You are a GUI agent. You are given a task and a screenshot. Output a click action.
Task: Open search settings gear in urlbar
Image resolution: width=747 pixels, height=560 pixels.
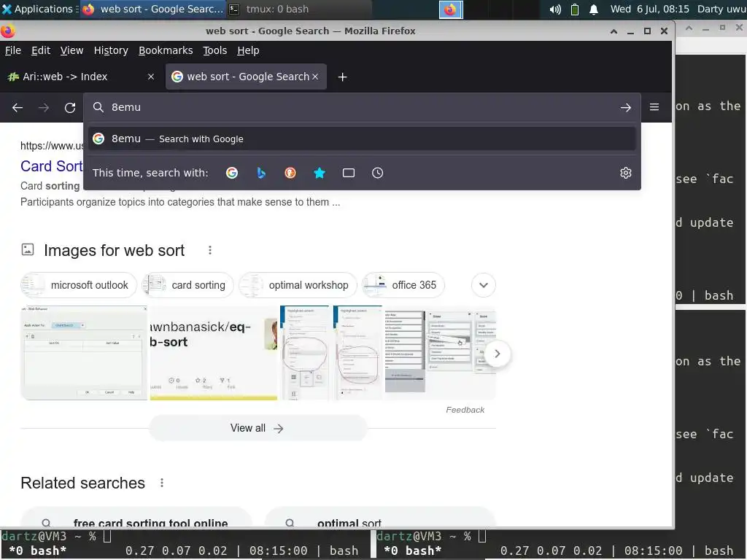[x=625, y=173]
